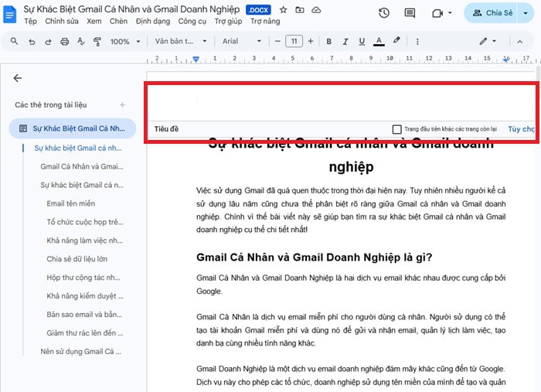Open the 100% zoom dropdown
This screenshot has height=392, width=541.
point(124,41)
